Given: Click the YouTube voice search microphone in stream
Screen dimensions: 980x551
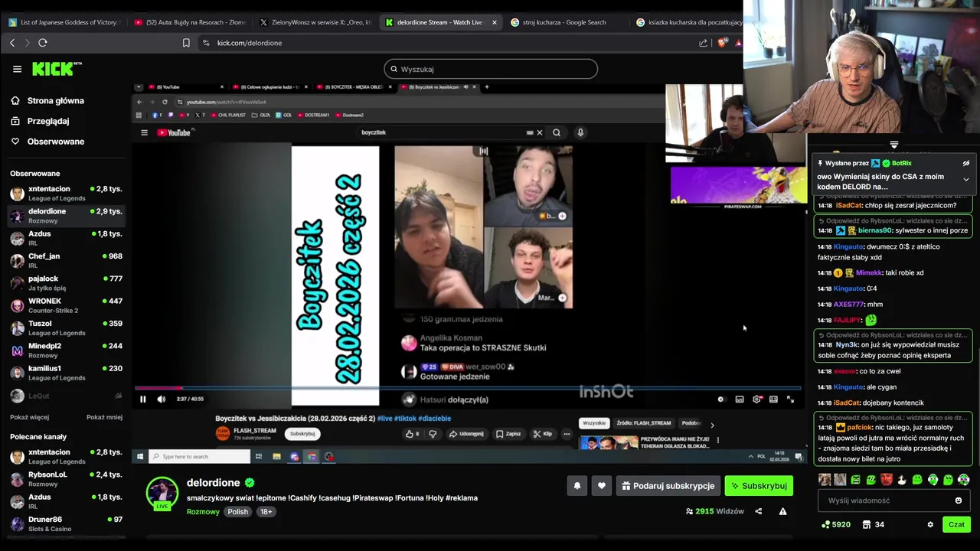Looking at the screenshot, I should click(x=580, y=132).
